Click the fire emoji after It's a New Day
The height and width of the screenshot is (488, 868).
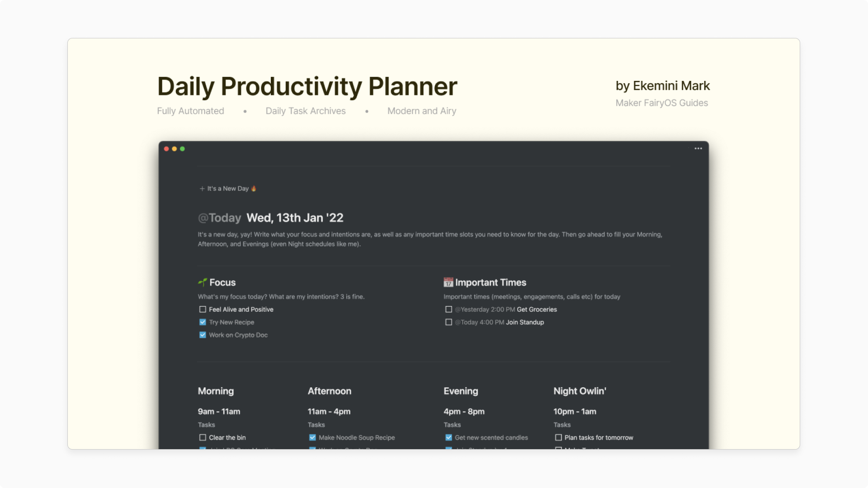pos(254,188)
